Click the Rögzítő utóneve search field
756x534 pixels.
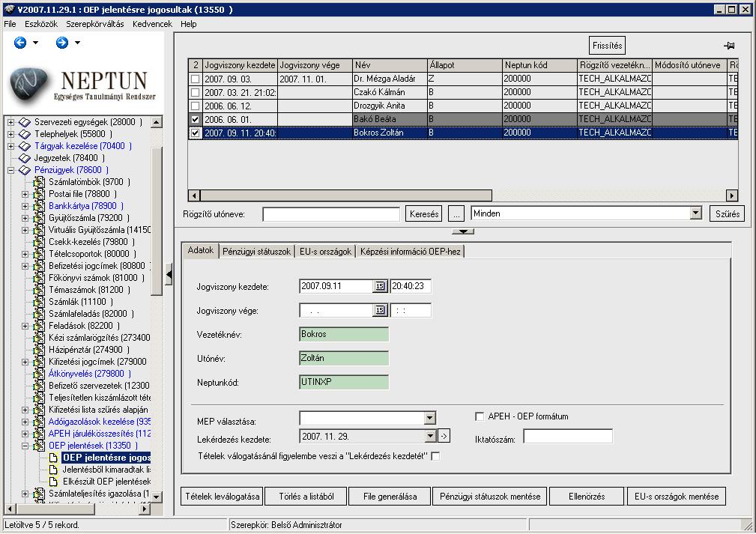[x=331, y=214]
